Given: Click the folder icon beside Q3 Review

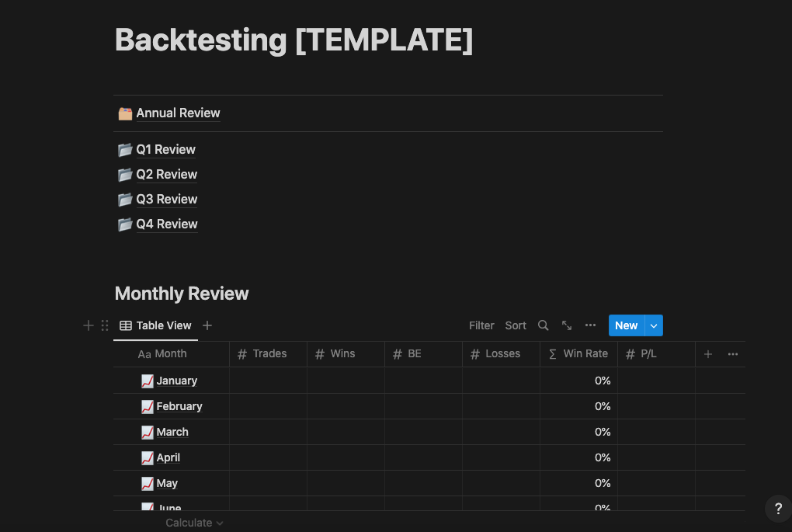Looking at the screenshot, I should [x=125, y=199].
